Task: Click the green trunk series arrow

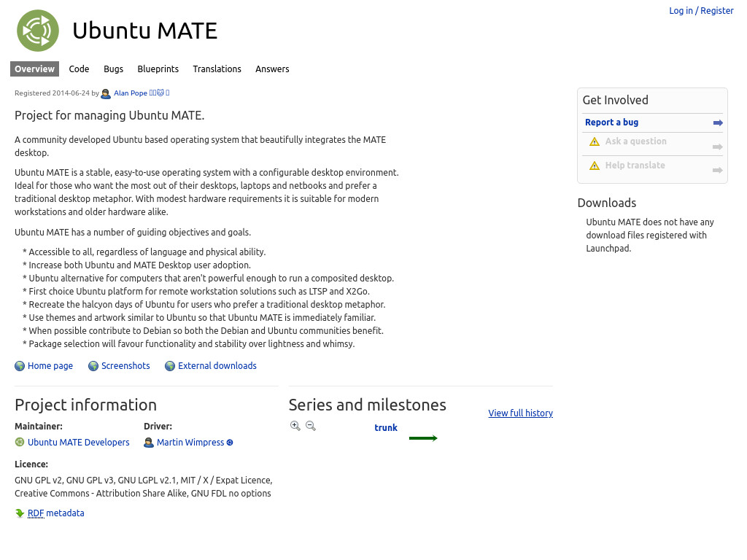Action: pos(423,438)
